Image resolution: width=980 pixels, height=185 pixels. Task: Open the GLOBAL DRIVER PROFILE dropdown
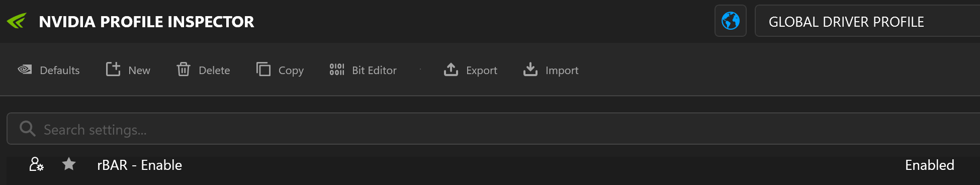[867, 21]
